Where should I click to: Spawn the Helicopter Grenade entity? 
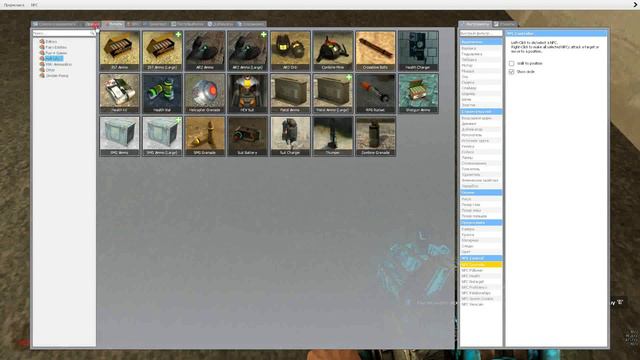(204, 93)
